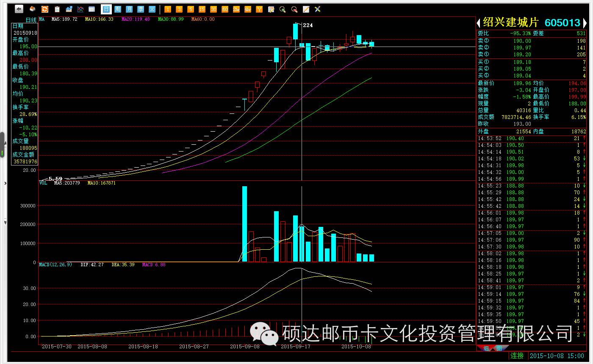The image size is (593, 364).
Task: Click the orange refresh icon in toolbar
Action: (x=44, y=9)
